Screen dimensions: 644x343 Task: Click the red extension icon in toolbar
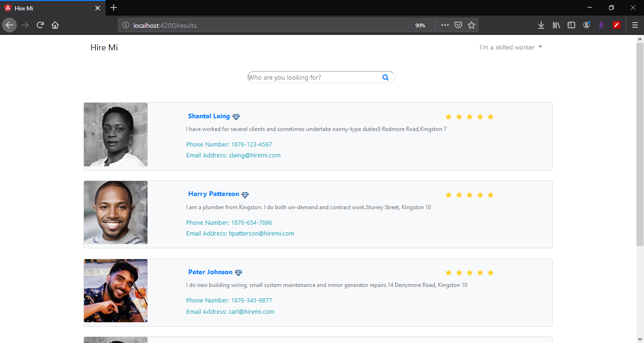coord(617,25)
